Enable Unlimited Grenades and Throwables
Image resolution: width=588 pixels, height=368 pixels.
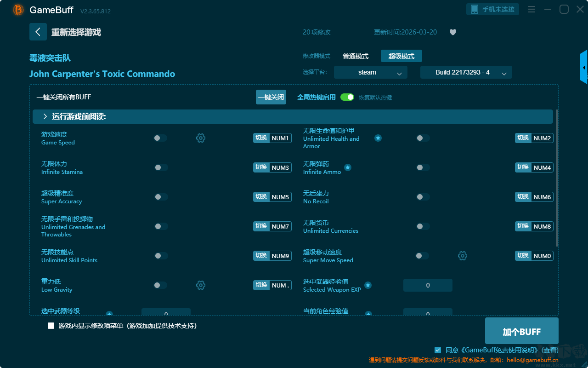coord(160,226)
